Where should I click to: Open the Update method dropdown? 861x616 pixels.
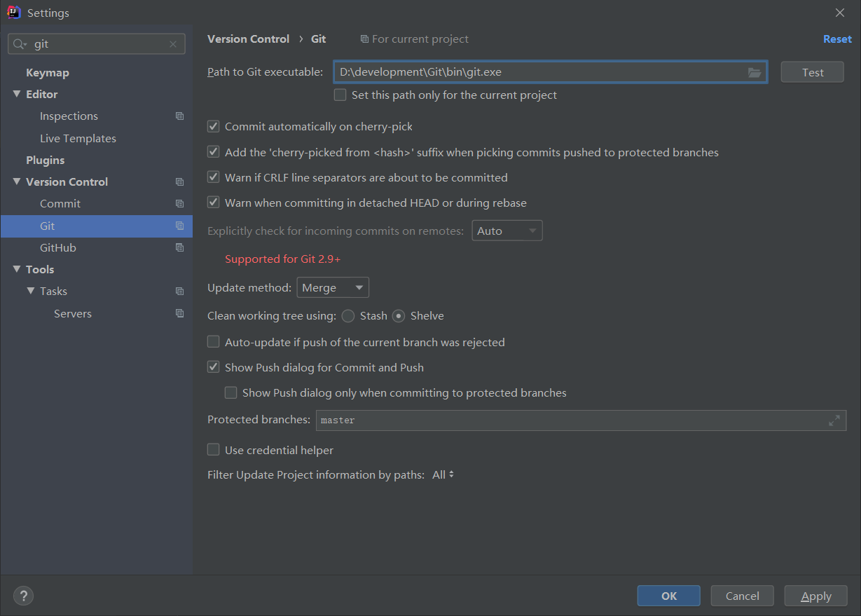click(332, 287)
